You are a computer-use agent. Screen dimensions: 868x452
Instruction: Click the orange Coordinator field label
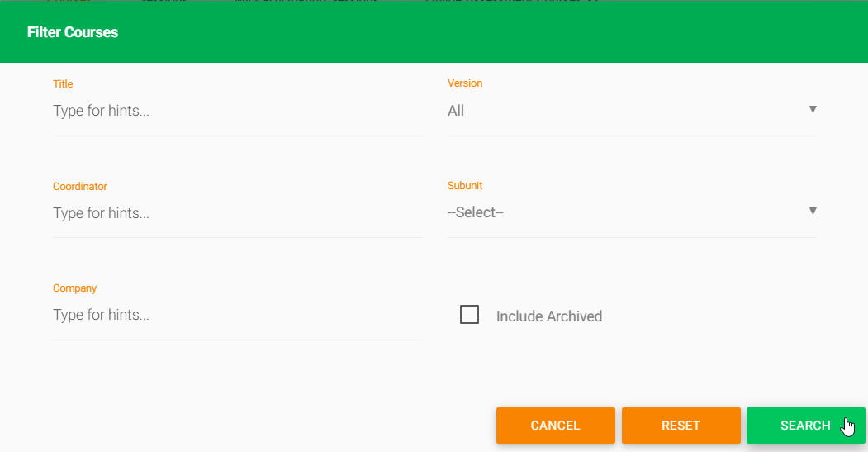click(x=80, y=187)
